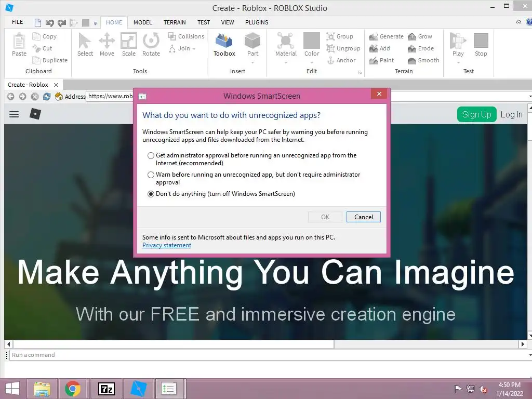Viewport: 532px width, 399px height.
Task: Click Cancel in SmartScreen dialog
Action: coord(363,217)
